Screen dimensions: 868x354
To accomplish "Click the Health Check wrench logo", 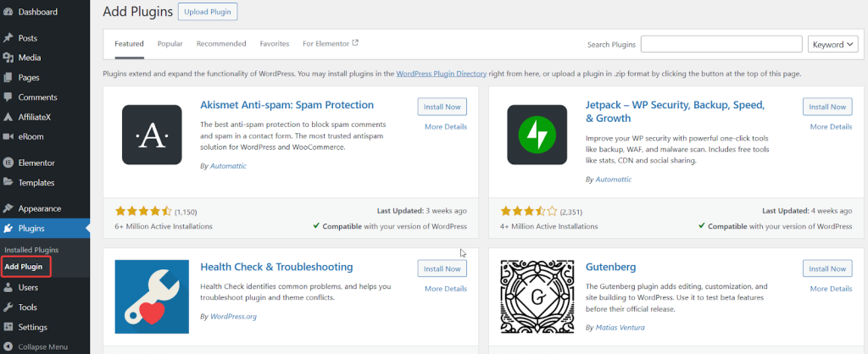I will (x=152, y=296).
